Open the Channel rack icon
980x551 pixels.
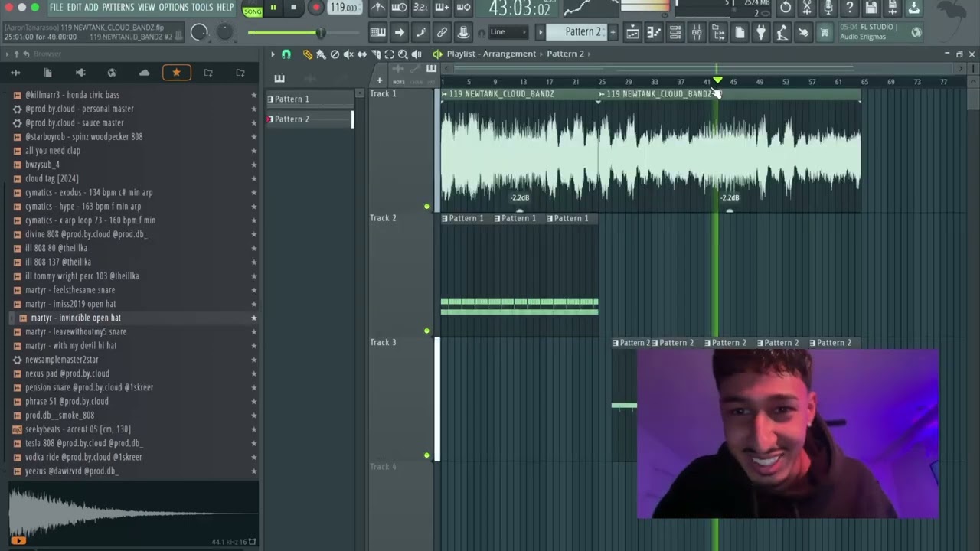[675, 32]
